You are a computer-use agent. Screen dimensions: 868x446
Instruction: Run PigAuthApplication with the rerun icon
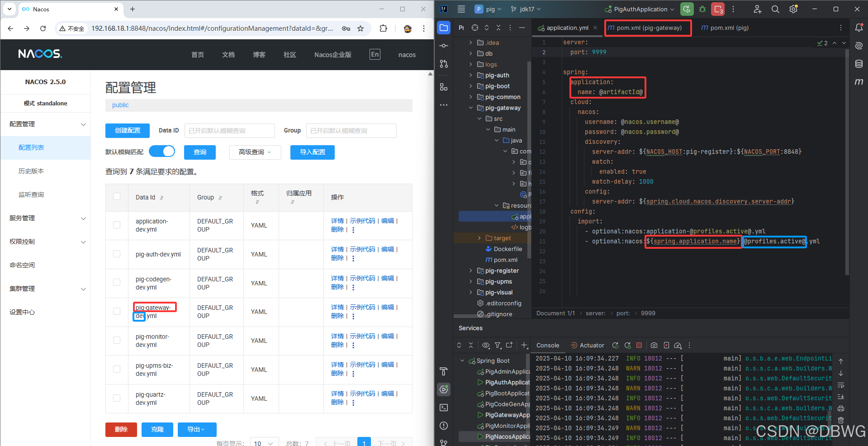coord(687,9)
